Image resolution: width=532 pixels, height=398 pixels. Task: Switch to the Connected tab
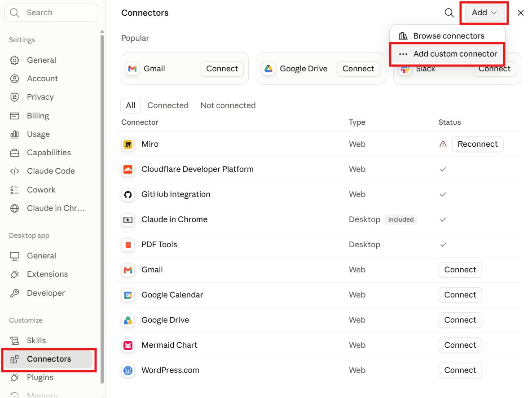coord(167,105)
